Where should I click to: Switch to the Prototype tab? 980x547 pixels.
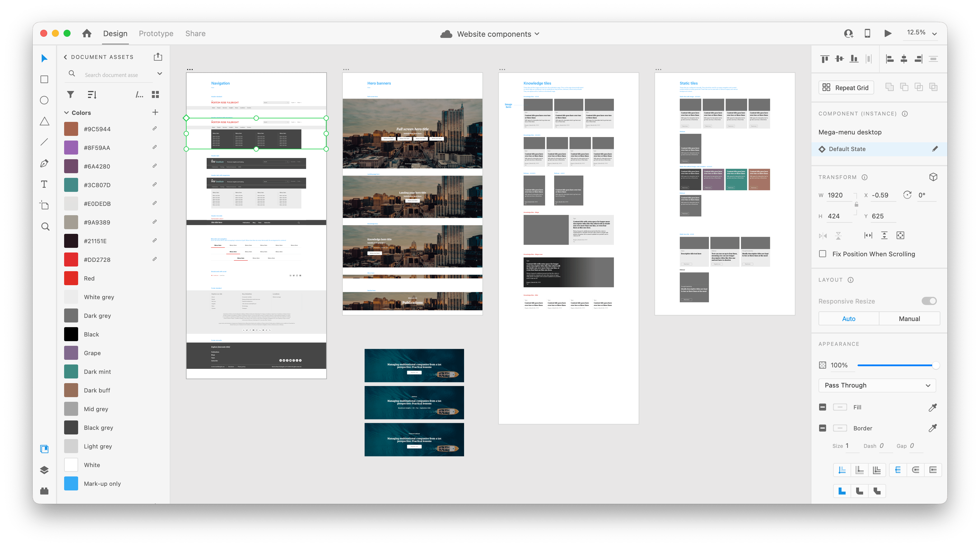(x=156, y=34)
